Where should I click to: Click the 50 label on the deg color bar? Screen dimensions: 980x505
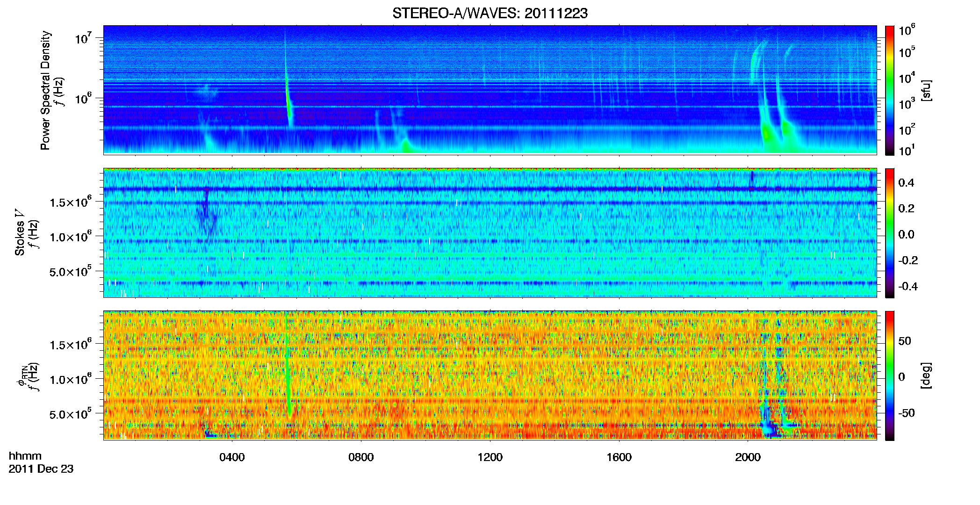coord(905,341)
